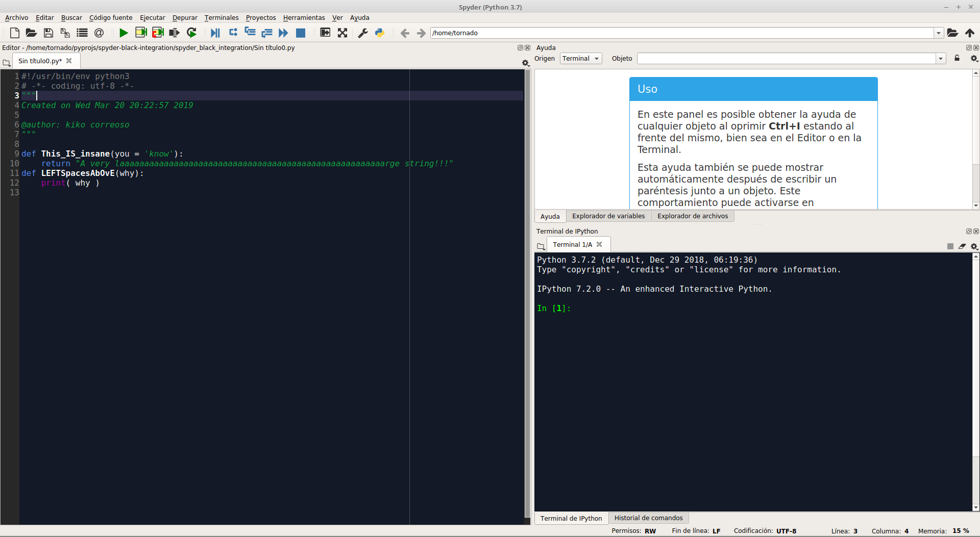This screenshot has width=980, height=537.
Task: Open the editor options gear menu
Action: tap(526, 63)
